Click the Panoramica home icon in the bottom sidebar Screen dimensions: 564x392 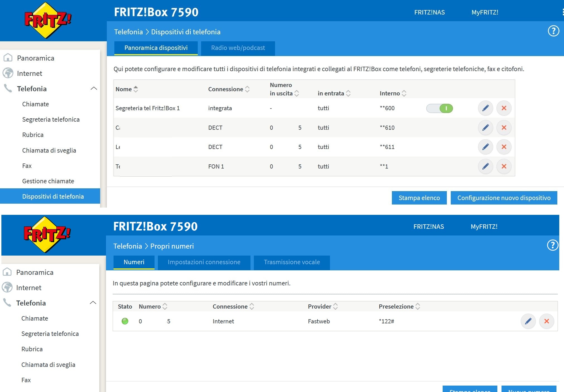(7, 272)
